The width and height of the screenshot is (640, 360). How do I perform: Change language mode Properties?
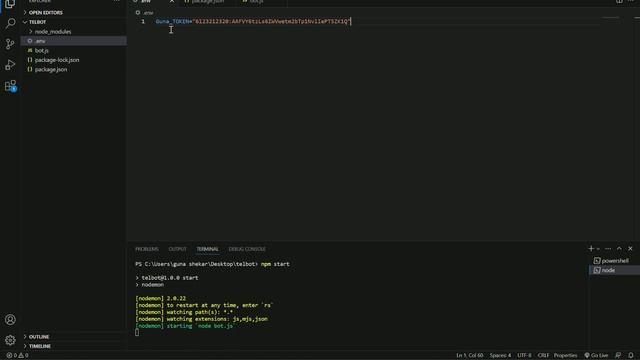(x=565, y=356)
